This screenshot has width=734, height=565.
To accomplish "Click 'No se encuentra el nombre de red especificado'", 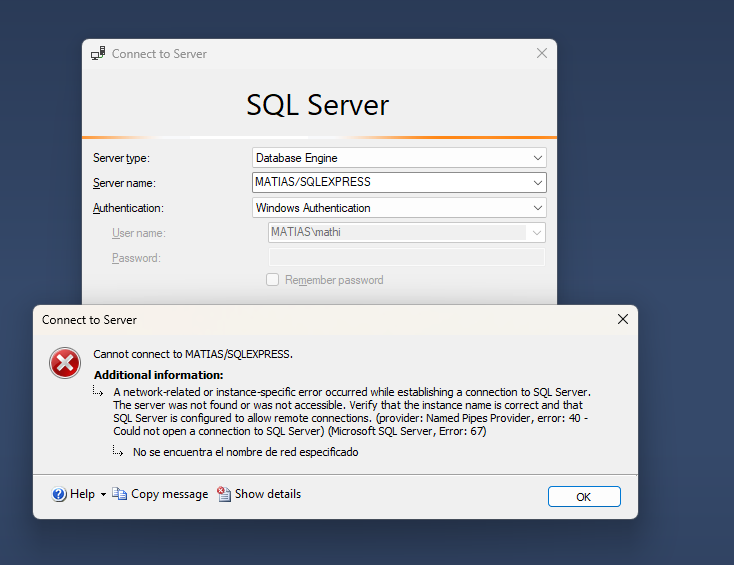I will pyautogui.click(x=246, y=452).
